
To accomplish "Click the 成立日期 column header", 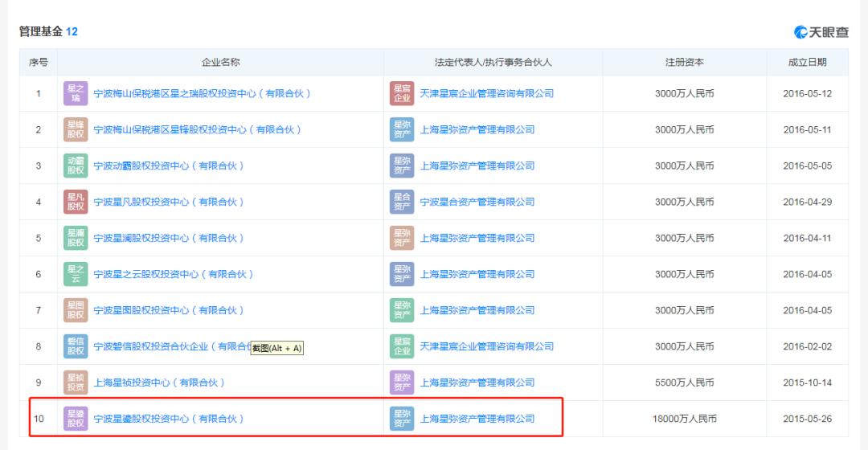I will (807, 62).
